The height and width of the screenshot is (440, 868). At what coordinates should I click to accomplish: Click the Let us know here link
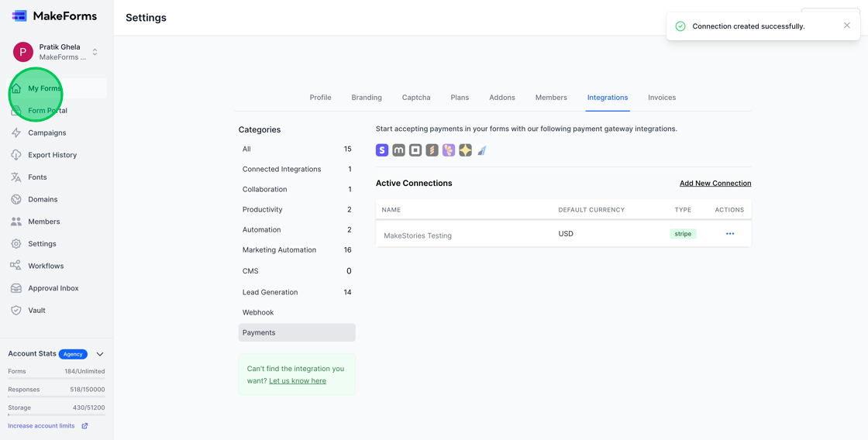[297, 380]
